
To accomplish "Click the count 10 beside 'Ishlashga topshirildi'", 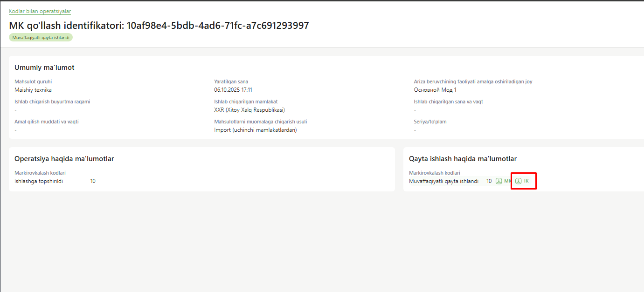I will pos(93,181).
